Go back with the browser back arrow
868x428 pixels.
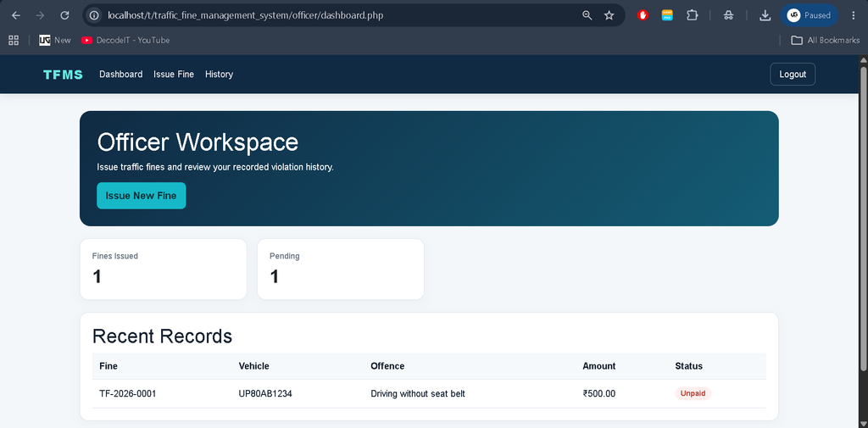(x=15, y=15)
